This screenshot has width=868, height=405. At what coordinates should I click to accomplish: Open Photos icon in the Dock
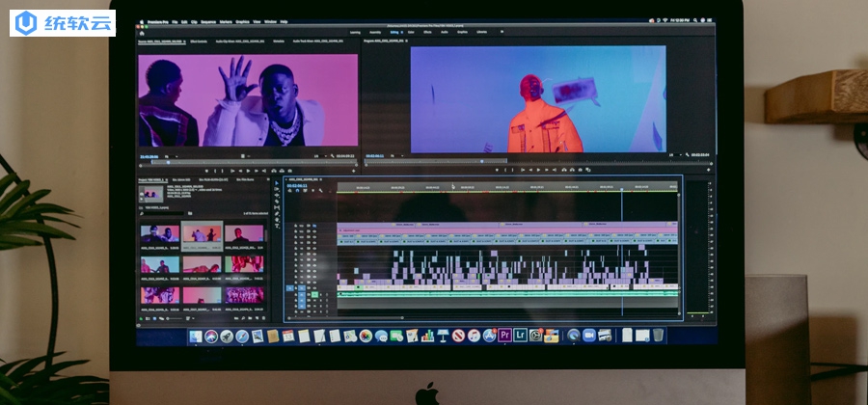pyautogui.click(x=366, y=336)
